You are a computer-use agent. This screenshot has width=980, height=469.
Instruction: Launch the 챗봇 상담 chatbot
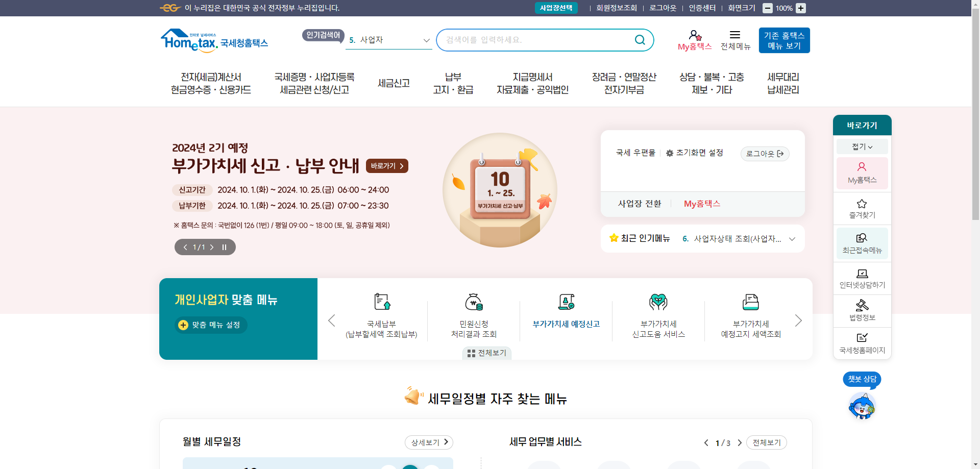tap(862, 406)
